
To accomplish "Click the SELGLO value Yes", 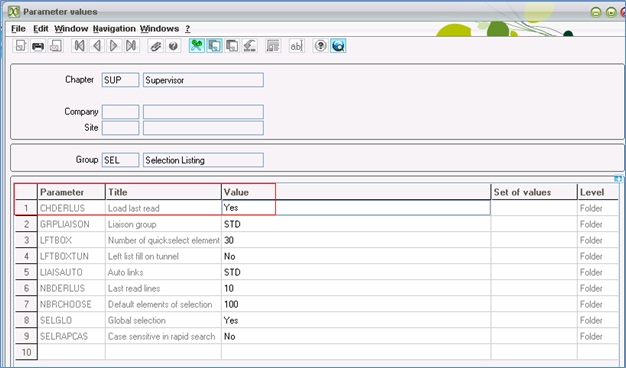I will click(x=356, y=320).
